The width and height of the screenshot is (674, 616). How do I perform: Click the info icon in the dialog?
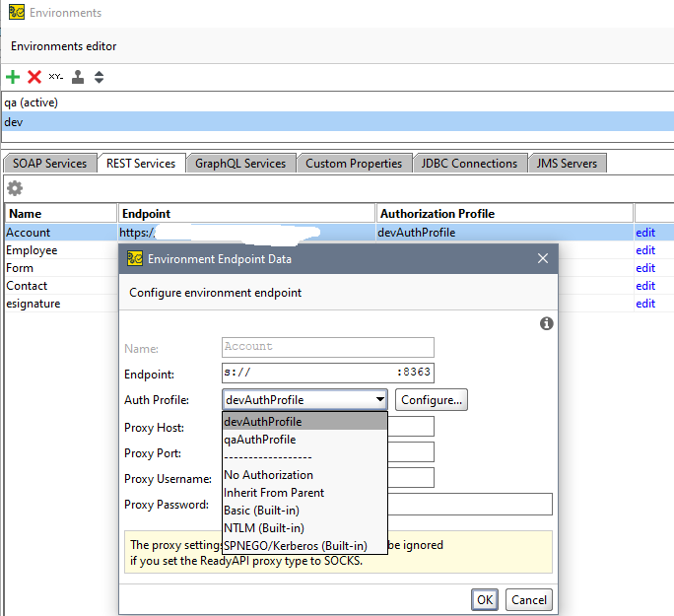tap(547, 323)
